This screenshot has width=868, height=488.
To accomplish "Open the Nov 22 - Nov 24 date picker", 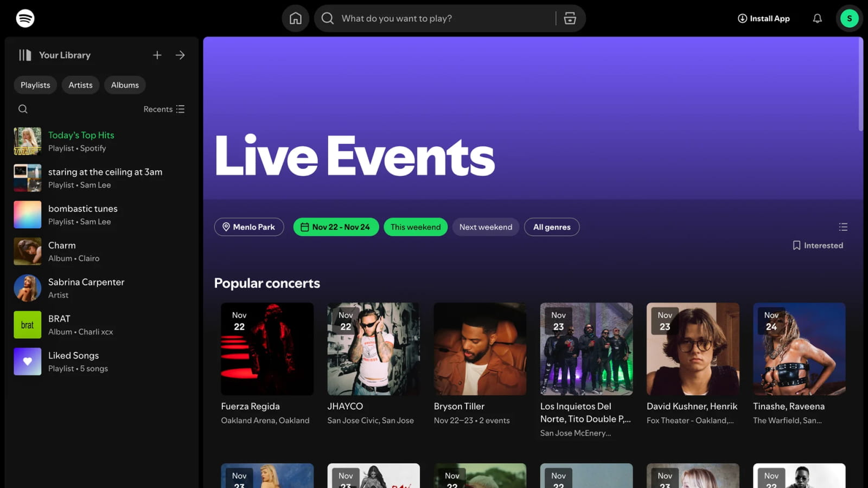I will [x=335, y=227].
